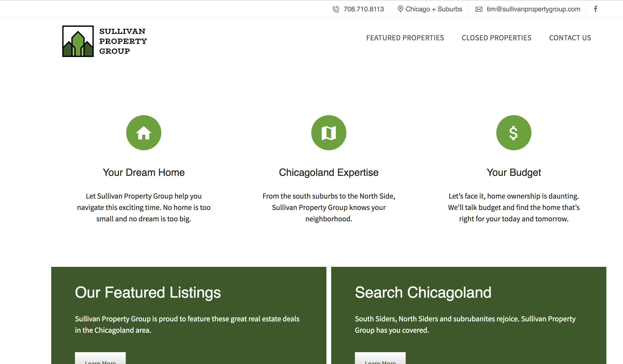Click the Sullivan Property Group logo text
The image size is (623, 364).
[123, 41]
